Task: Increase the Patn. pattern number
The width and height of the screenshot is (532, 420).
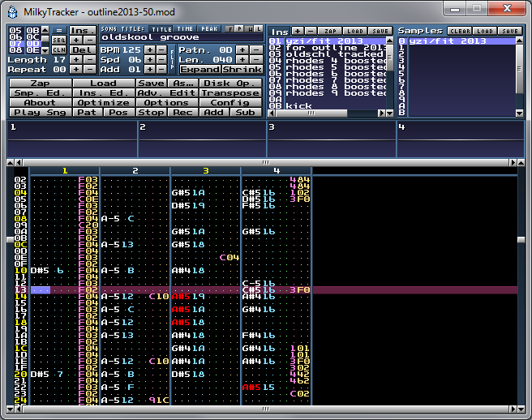Action: pyautogui.click(x=242, y=50)
